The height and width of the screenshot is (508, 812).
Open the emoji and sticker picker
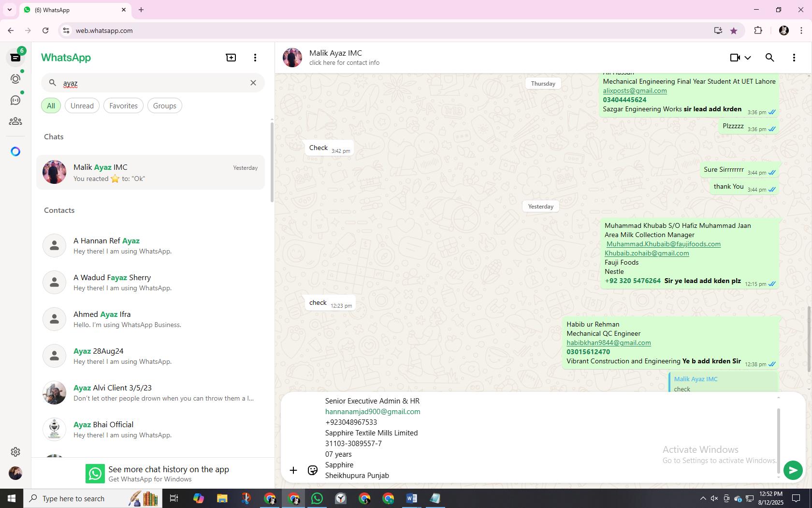coord(313,470)
